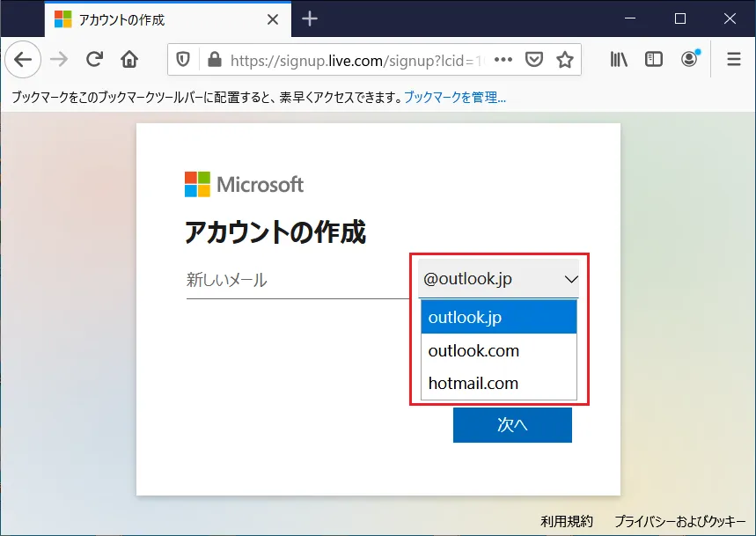756x536 pixels.
Task: Open プライバシーおよびクッキー link
Action: [679, 521]
